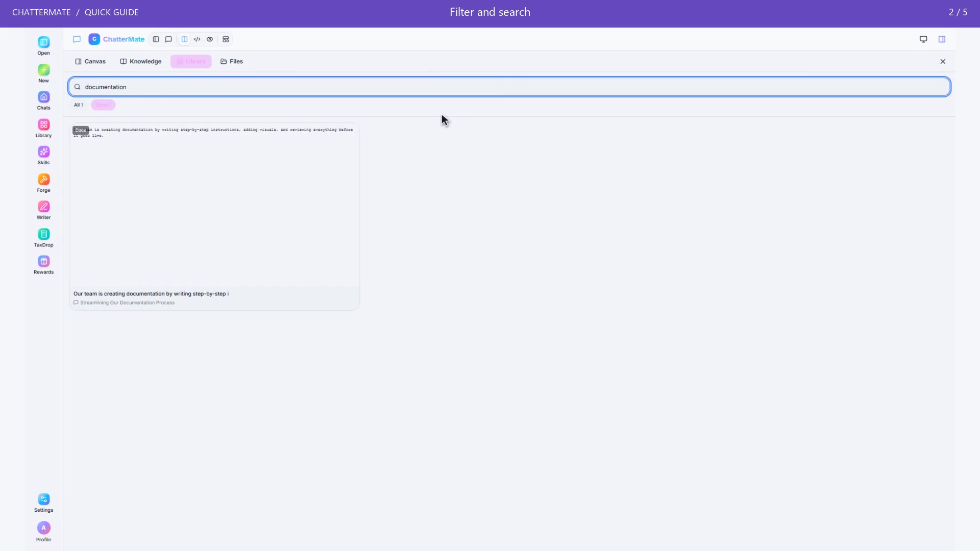This screenshot has height=551, width=980.
Task: Click 'CHATTERMATE' breadcrumb in header
Action: click(x=41, y=12)
